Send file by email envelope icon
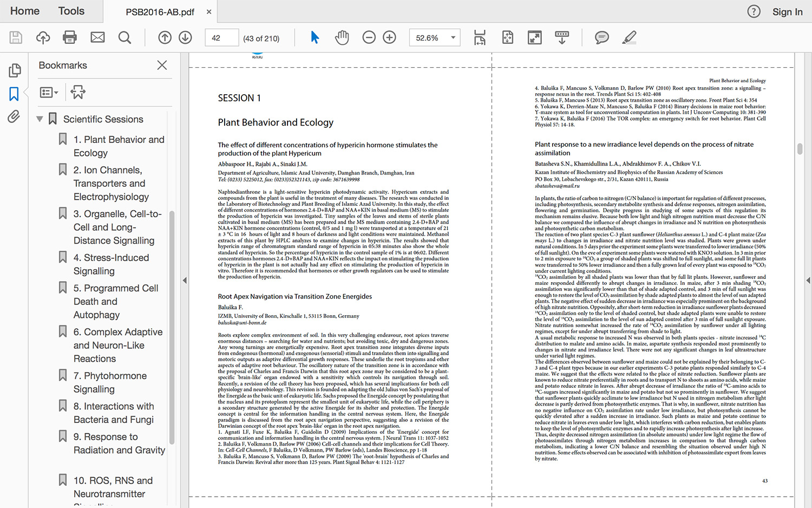Image resolution: width=812 pixels, height=508 pixels. [x=97, y=37]
